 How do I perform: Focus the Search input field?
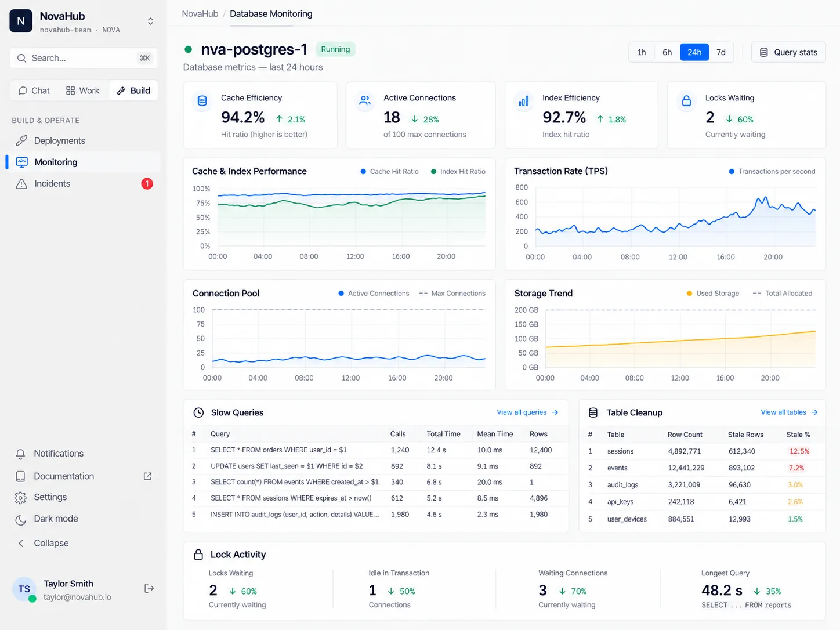84,58
